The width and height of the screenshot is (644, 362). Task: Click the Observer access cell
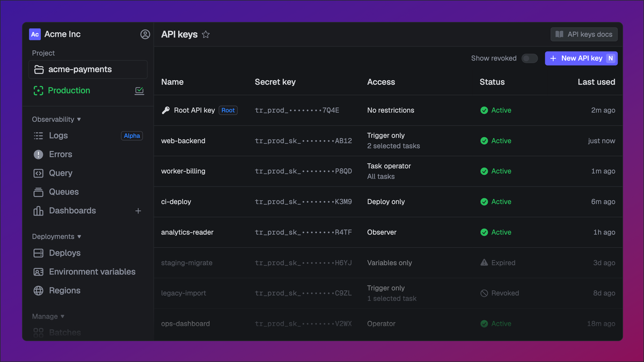tap(382, 233)
